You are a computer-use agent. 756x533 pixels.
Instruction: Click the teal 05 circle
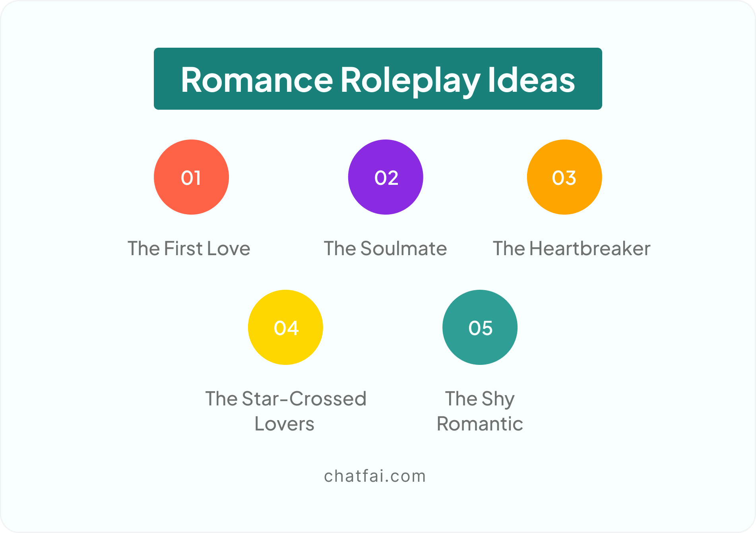coord(480,327)
